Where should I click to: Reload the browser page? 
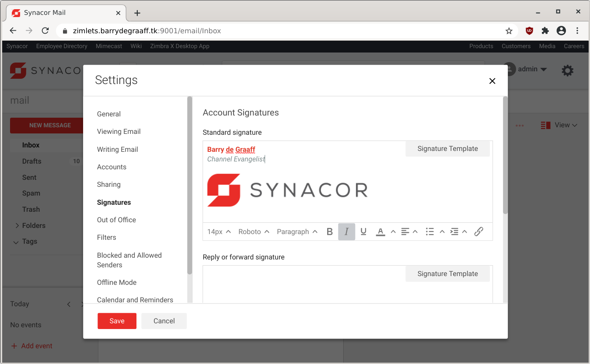(x=45, y=31)
